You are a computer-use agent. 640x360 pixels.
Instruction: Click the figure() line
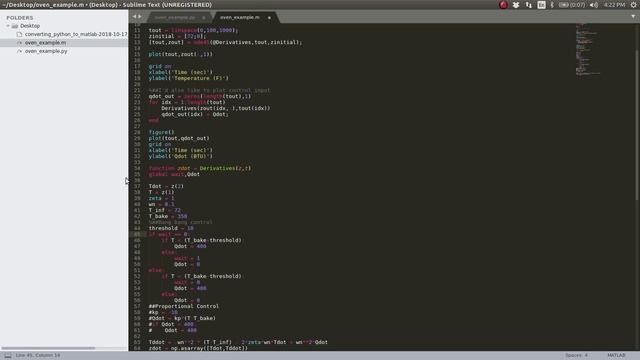(161, 132)
